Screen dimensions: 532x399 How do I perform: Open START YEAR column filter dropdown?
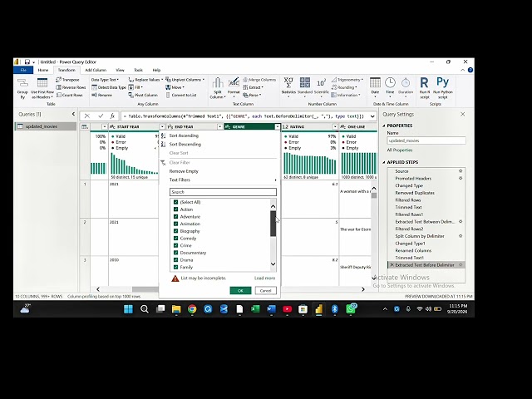(162, 127)
